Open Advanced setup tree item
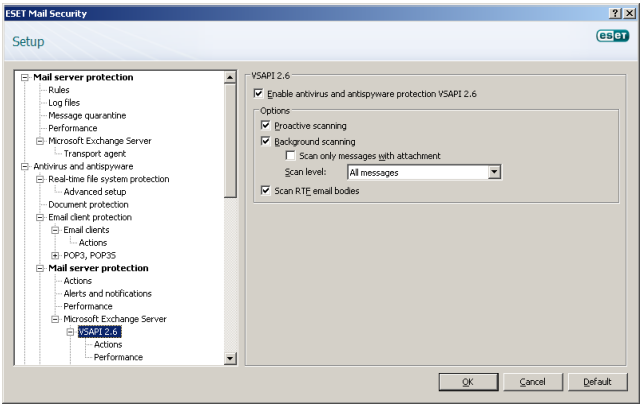This screenshot has width=643, height=404. click(95, 192)
